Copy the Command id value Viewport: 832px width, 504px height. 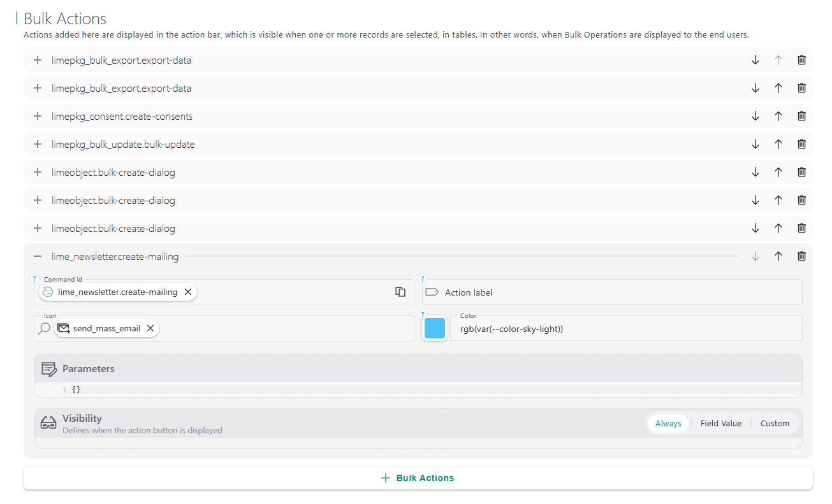[400, 292]
